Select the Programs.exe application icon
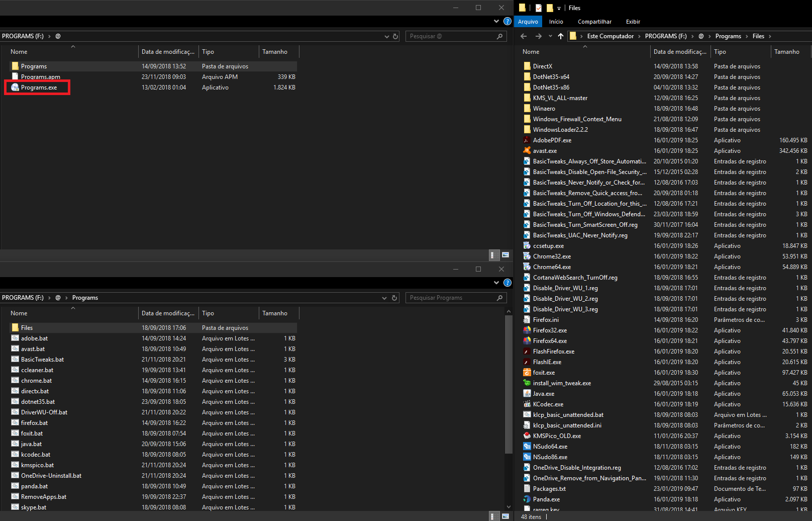Image resolution: width=812 pixels, height=521 pixels. 15,88
